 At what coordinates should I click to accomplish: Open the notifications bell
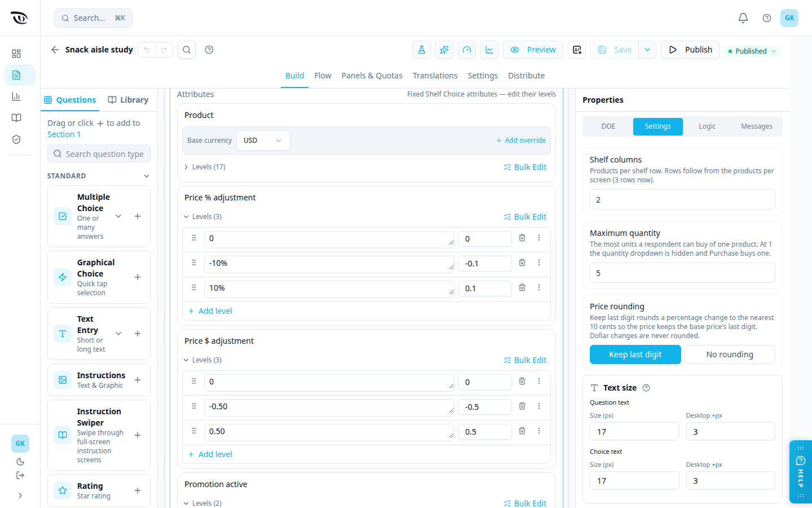[743, 18]
